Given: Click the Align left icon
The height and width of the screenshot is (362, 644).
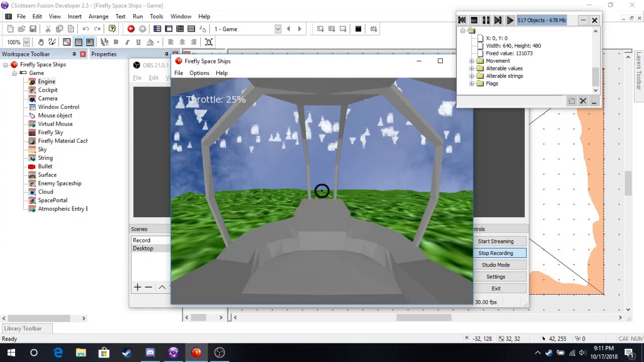Looking at the screenshot, I should pos(171,42).
